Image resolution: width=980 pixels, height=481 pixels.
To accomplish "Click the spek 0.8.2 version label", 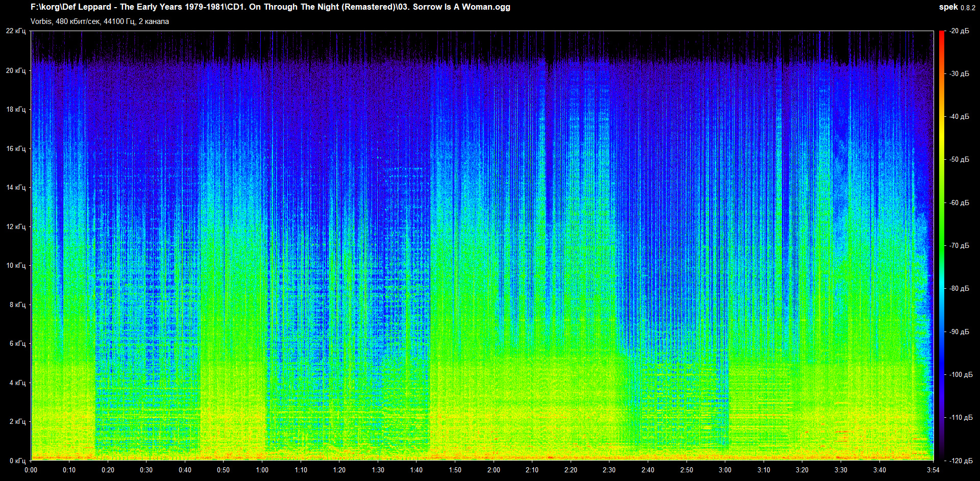I will pos(957,7).
